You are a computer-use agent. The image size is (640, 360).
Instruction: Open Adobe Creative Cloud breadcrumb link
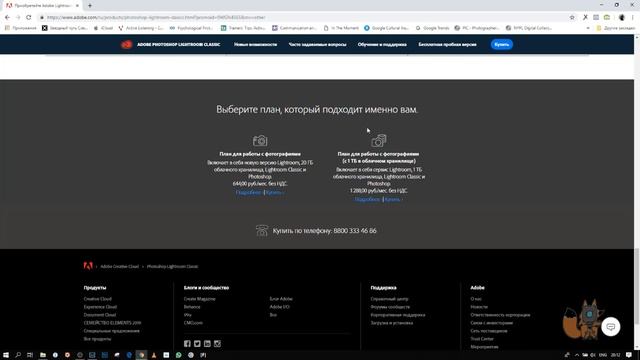coord(120,267)
